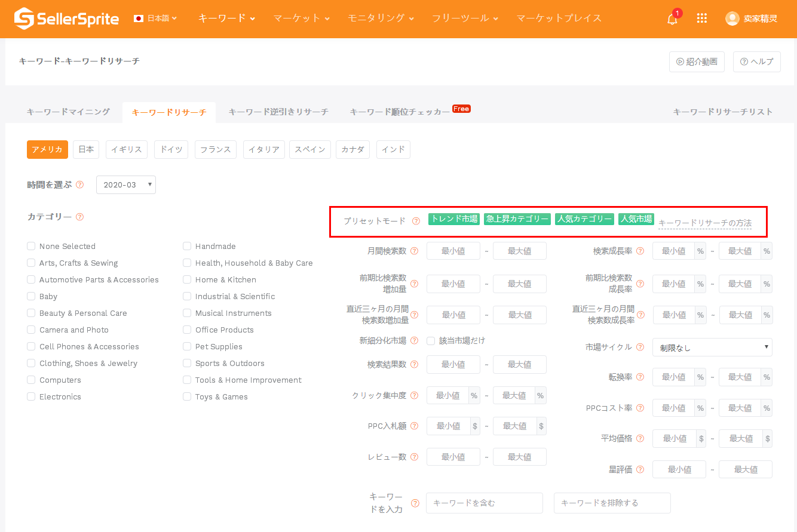Check Arts, Crafts & Sewing category

point(31,263)
